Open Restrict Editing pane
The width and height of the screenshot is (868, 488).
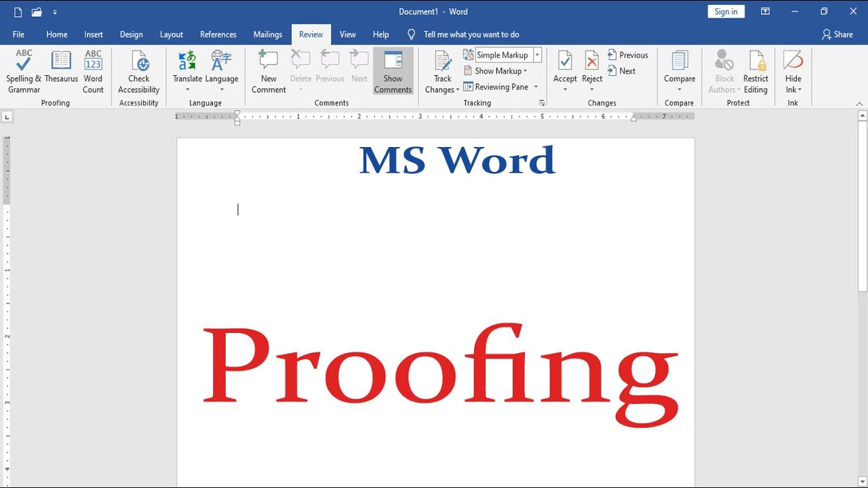pos(755,71)
